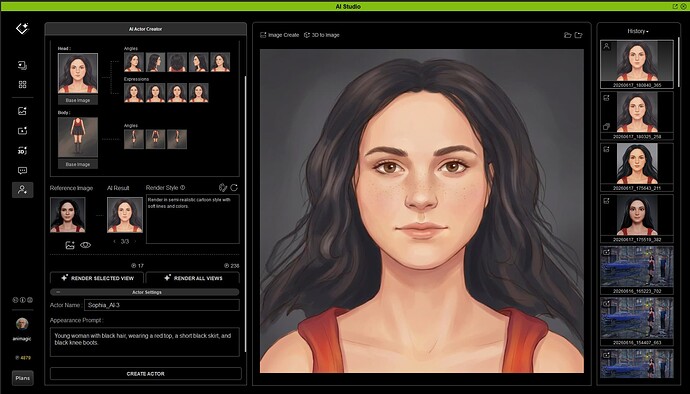
Task: Click the AI Actor Creator panel header
Action: (x=145, y=29)
